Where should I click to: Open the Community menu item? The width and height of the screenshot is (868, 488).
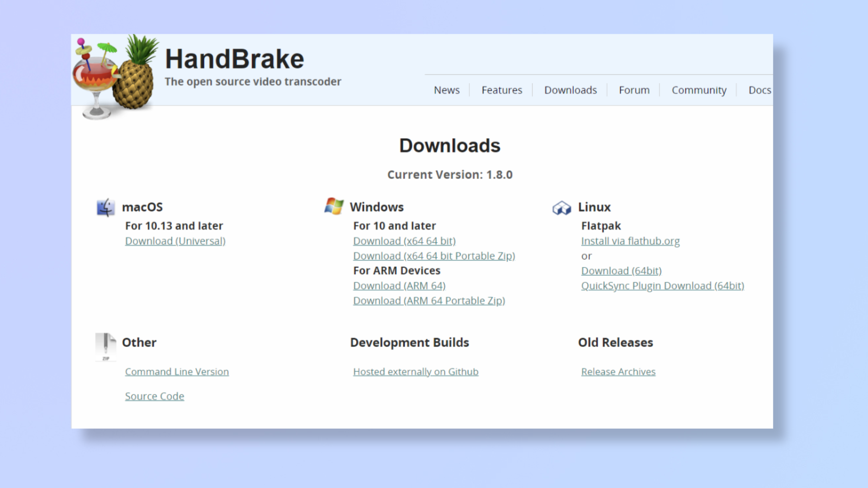pyautogui.click(x=699, y=90)
